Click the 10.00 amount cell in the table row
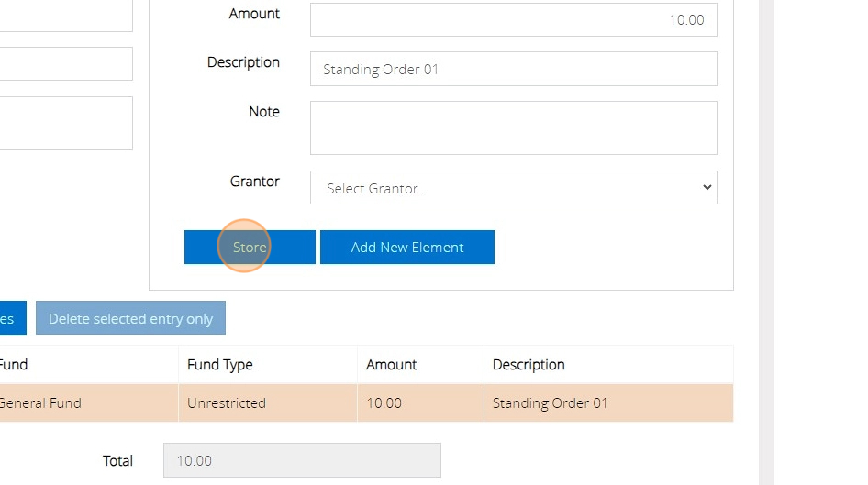The width and height of the screenshot is (868, 485). [x=384, y=403]
